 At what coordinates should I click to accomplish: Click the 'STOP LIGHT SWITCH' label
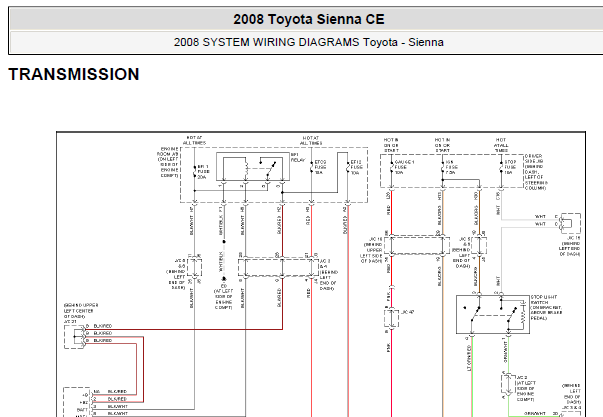coord(546,308)
